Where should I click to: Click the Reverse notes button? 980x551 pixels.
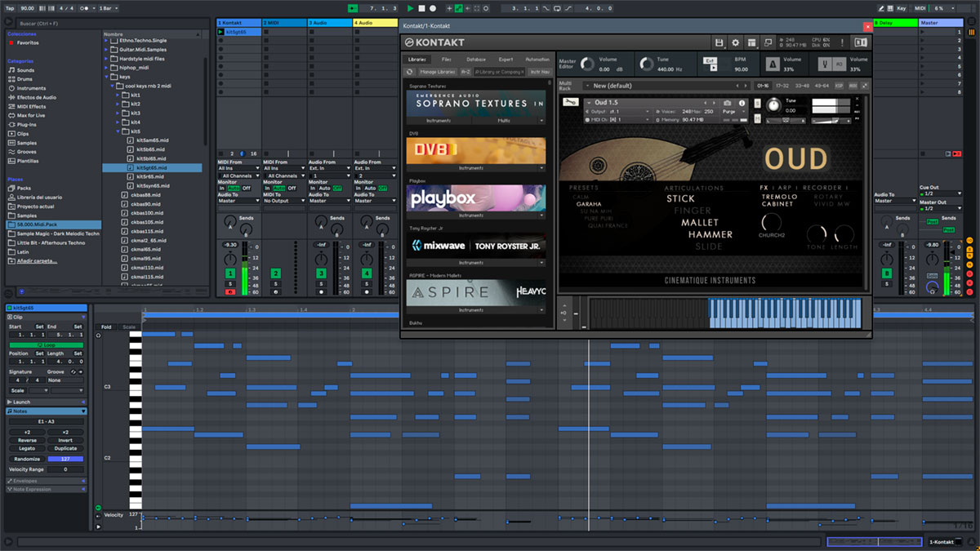27,440
